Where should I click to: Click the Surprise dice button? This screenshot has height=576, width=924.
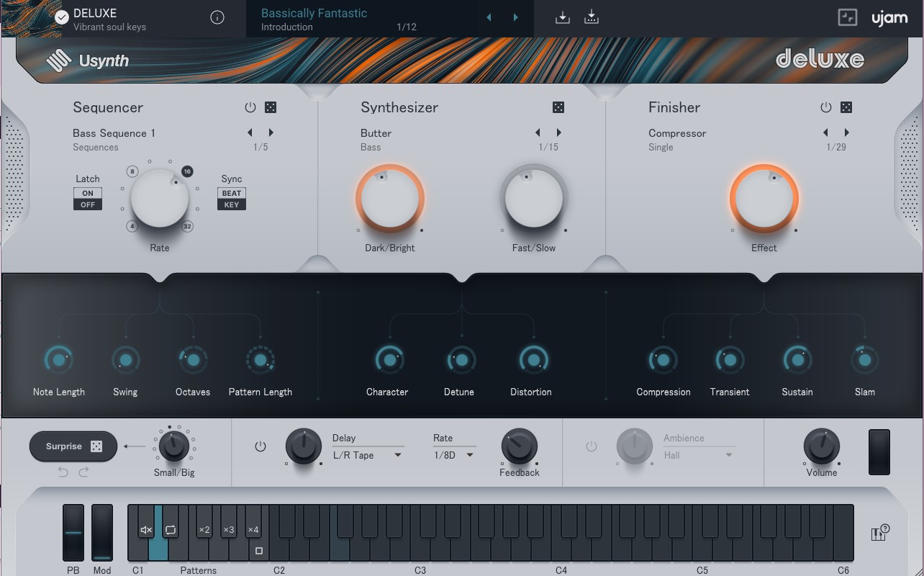click(x=73, y=446)
